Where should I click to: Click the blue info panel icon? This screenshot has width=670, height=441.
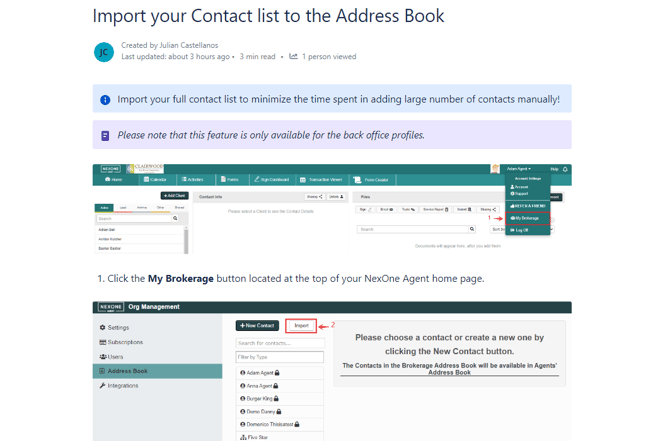(105, 100)
